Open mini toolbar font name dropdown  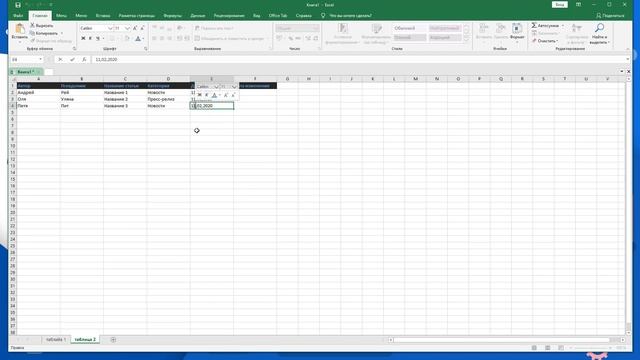217,87
